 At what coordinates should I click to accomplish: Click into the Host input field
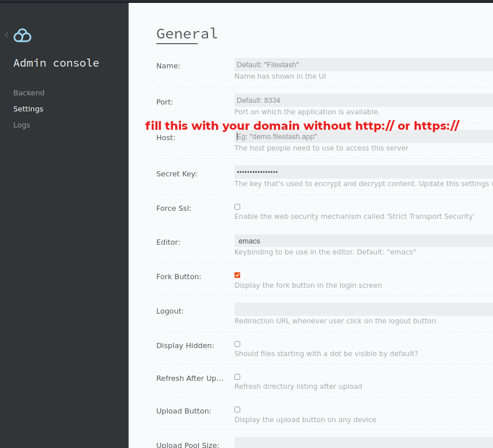[x=363, y=137]
